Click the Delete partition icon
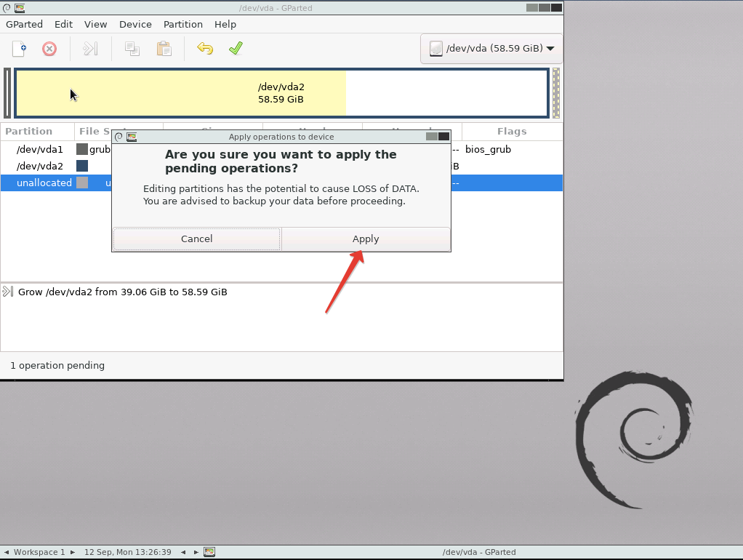This screenshot has height=560, width=743. (x=49, y=49)
